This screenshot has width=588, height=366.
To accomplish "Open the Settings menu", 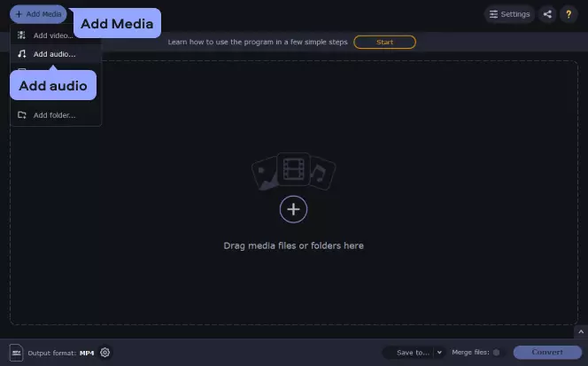I will (509, 14).
